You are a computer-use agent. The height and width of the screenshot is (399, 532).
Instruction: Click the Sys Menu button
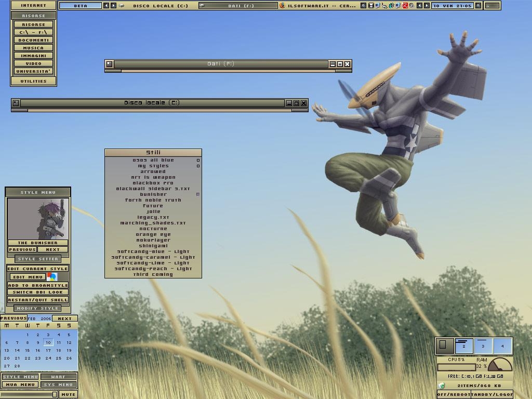58,385
